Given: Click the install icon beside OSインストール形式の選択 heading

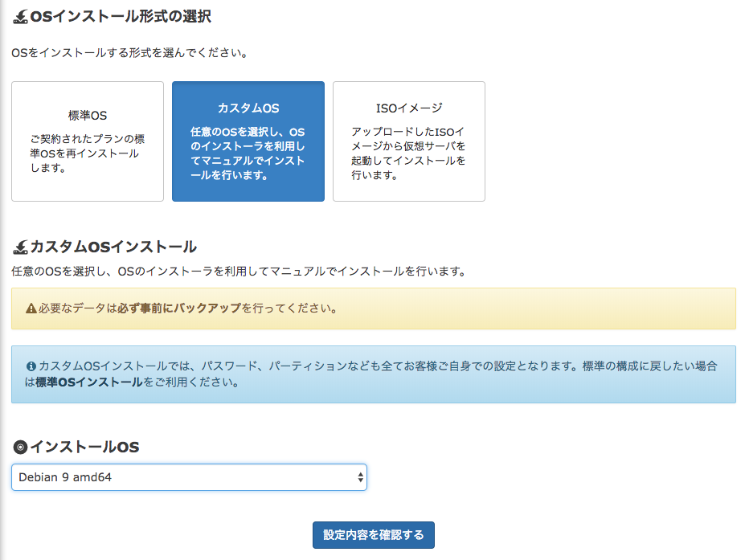Looking at the screenshot, I should coord(20,17).
